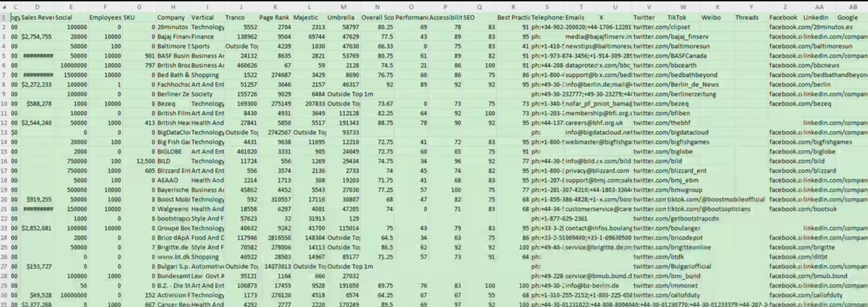Click the careers@bhf.org.uk email cell

594,123
